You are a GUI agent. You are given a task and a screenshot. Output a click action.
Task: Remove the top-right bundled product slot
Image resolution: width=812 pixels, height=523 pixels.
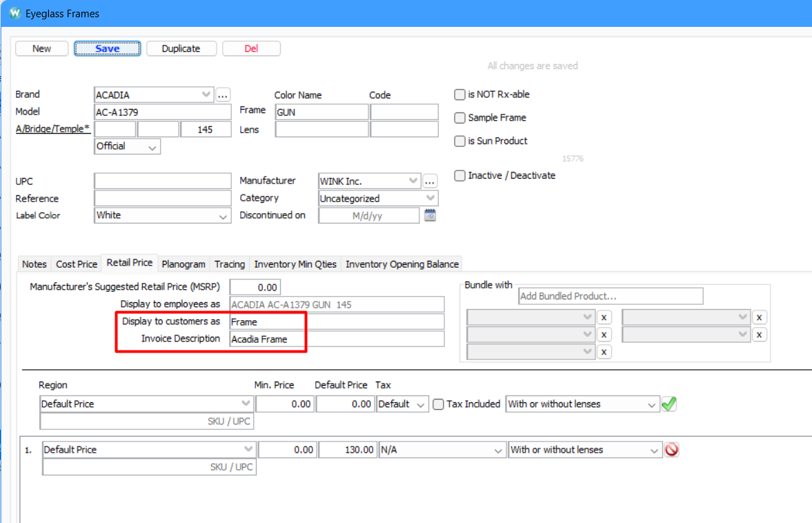(759, 317)
